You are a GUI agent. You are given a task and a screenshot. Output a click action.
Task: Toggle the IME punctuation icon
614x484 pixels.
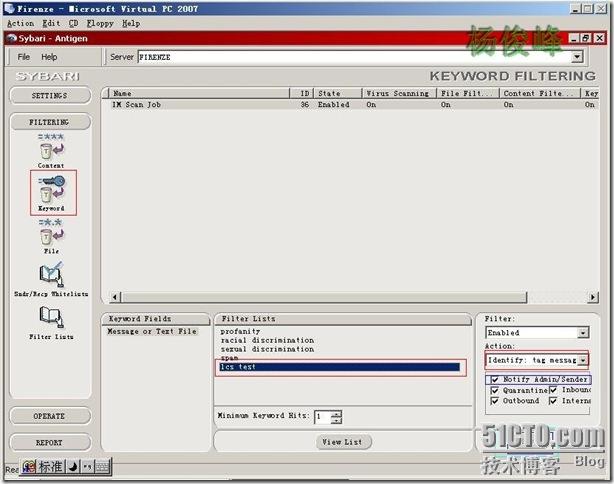coord(87,467)
